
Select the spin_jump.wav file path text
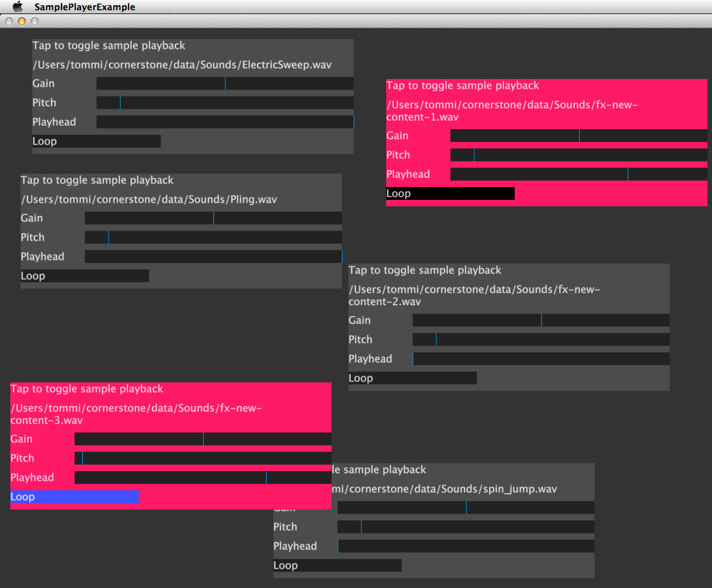click(445, 489)
